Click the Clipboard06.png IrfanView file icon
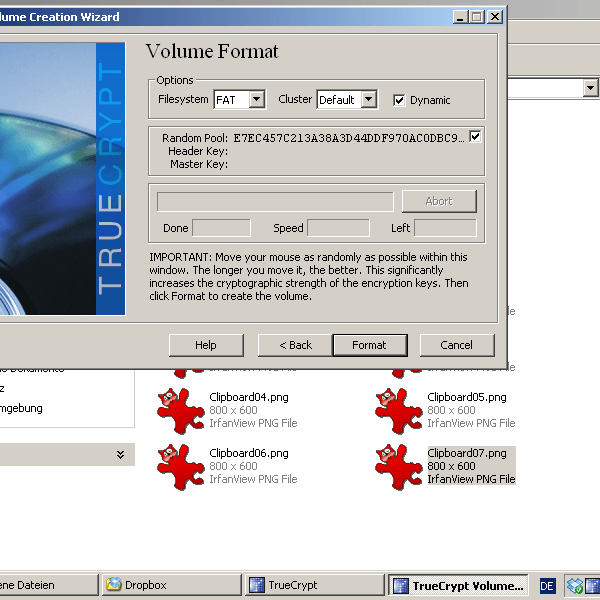The width and height of the screenshot is (600, 600). (181, 467)
